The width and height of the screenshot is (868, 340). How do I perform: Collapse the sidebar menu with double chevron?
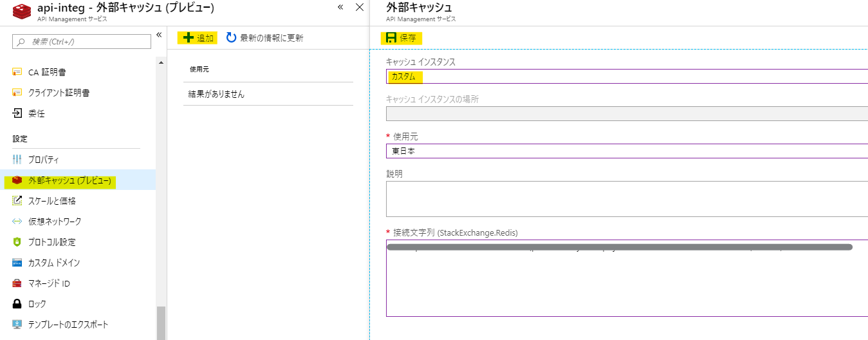tap(159, 35)
